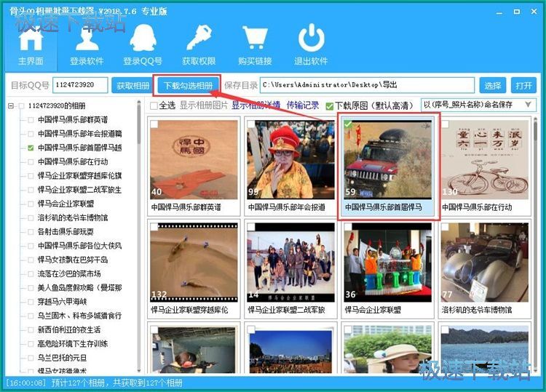The width and height of the screenshot is (546, 392).
Task: Uncheck the 首届悍马 album thumbnail checkbox
Action: pyautogui.click(x=348, y=124)
